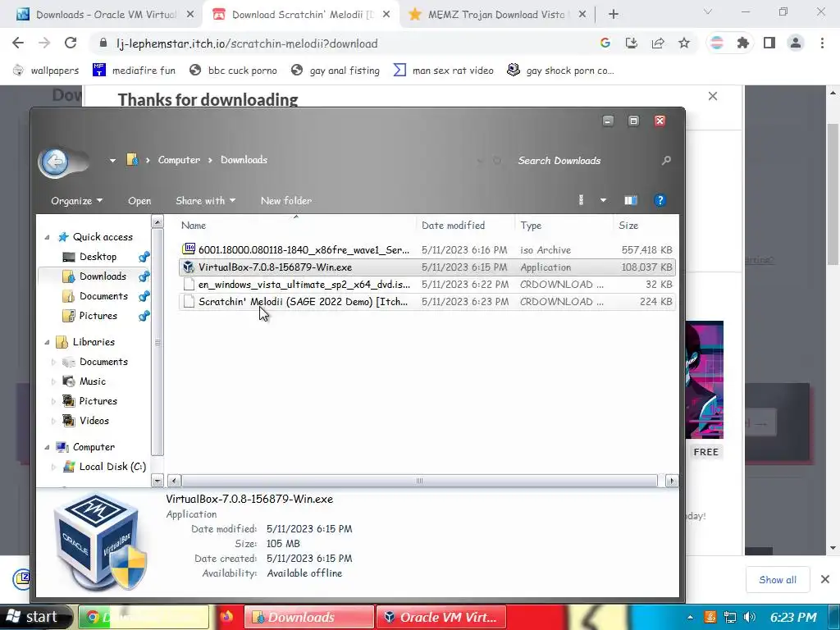
Task: Open the Organize menu
Action: tap(76, 201)
